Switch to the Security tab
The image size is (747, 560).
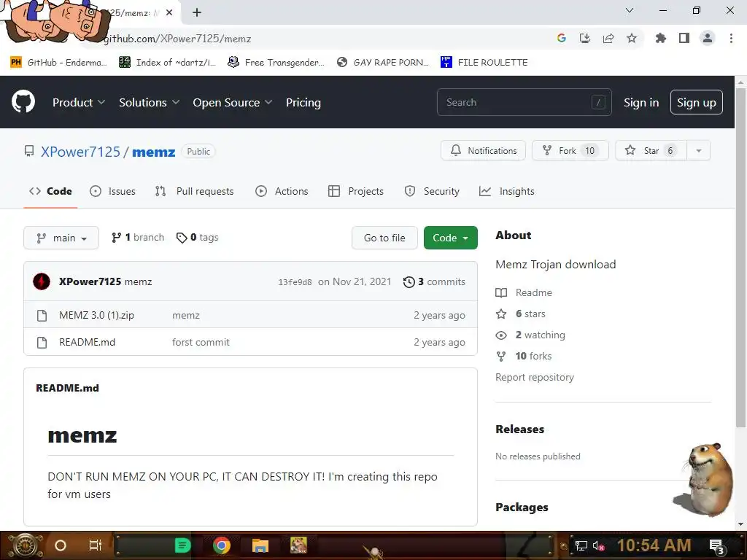[x=432, y=191]
